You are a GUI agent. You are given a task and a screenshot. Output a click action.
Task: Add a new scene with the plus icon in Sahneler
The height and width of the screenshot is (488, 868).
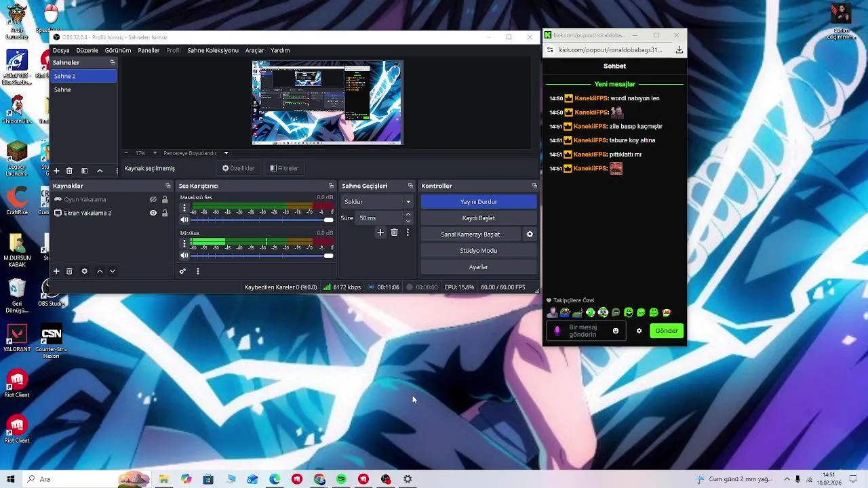tap(56, 171)
